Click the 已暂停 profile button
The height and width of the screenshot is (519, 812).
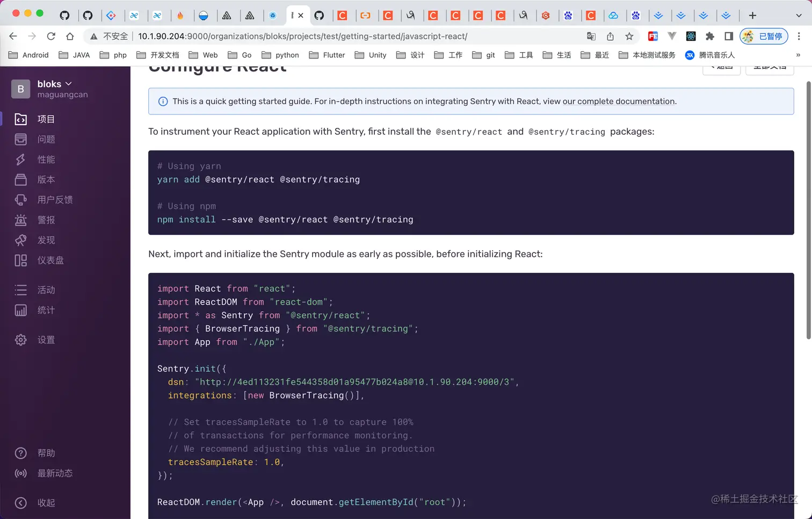[764, 36]
